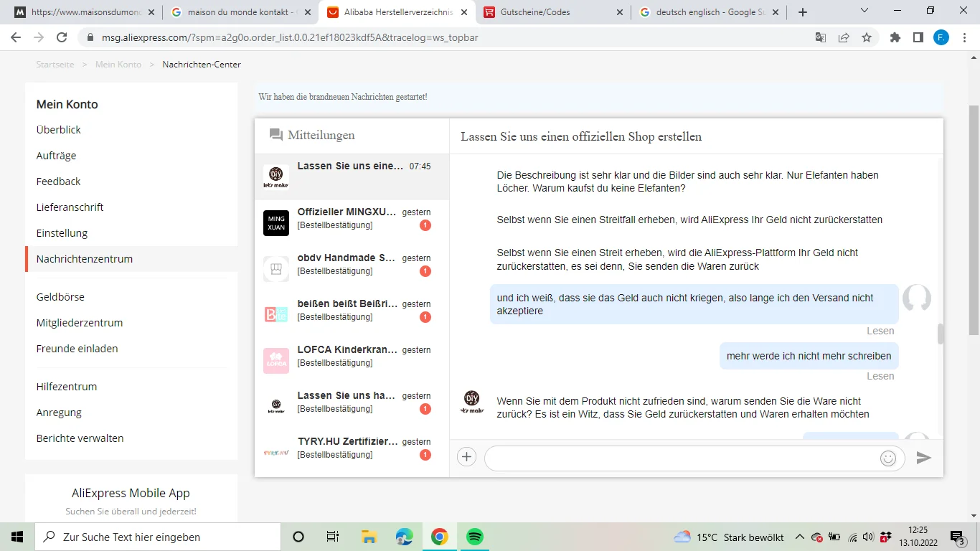
Task: Open Chrome's three-dot menu
Action: tap(964, 37)
